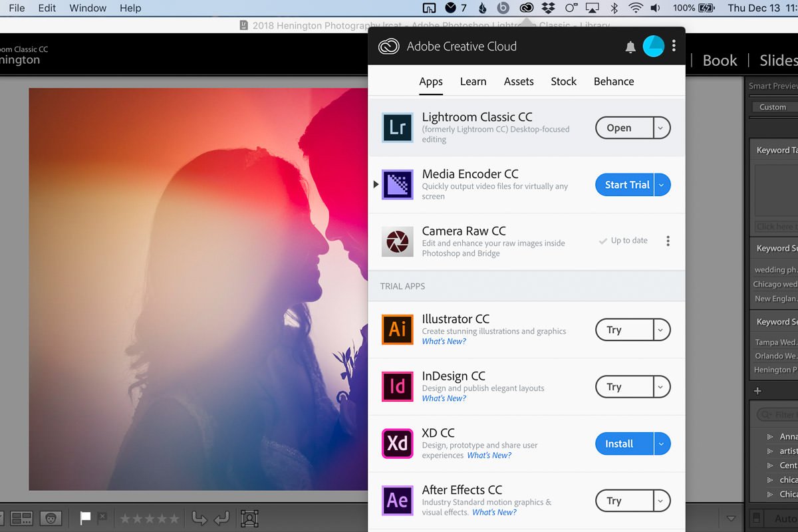Open the Wi-Fi menu bar icon
The width and height of the screenshot is (798, 532).
pos(636,8)
